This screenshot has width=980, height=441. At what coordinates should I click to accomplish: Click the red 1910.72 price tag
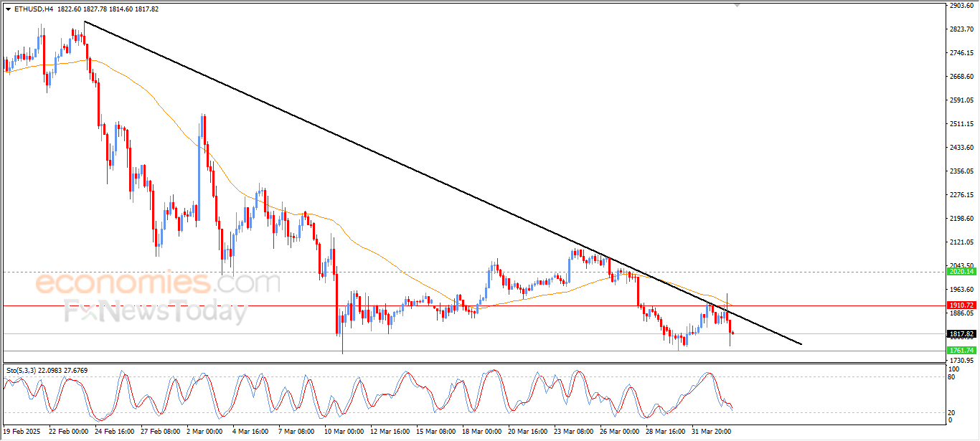961,305
